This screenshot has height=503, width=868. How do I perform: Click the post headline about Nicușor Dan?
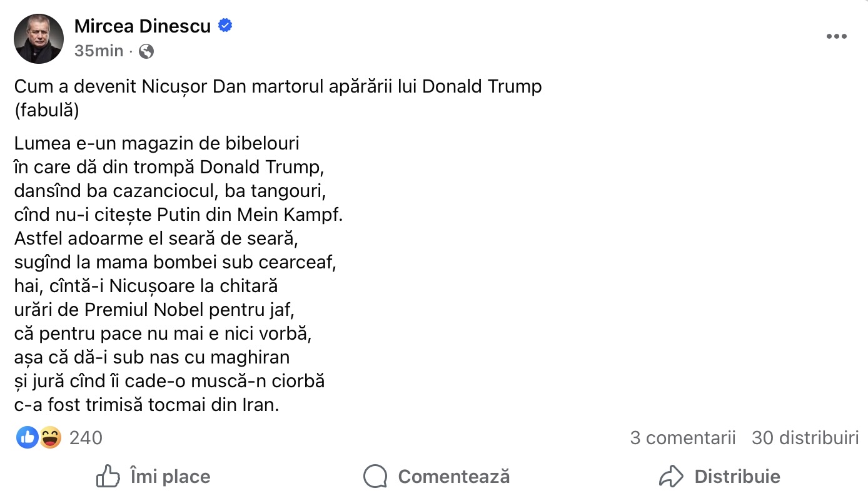[x=278, y=86]
